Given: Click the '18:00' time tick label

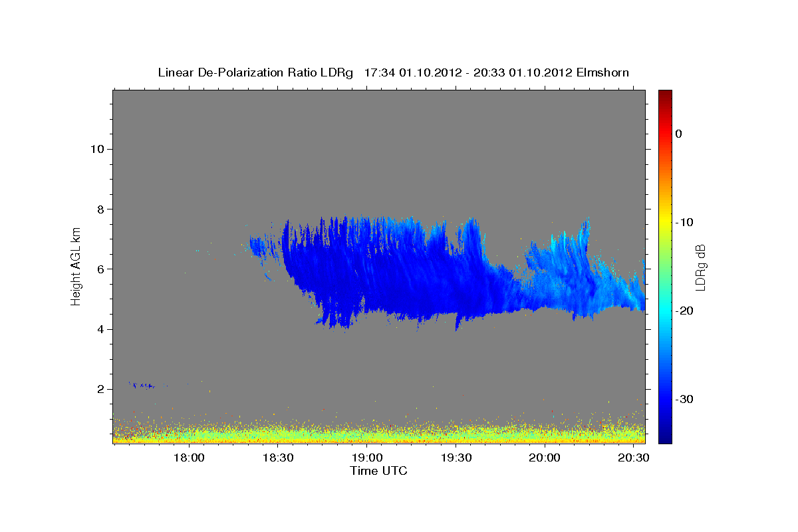Looking at the screenshot, I should point(190,458).
